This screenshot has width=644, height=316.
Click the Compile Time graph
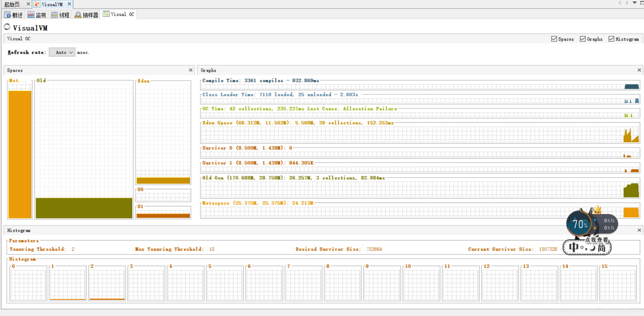tap(420, 86)
